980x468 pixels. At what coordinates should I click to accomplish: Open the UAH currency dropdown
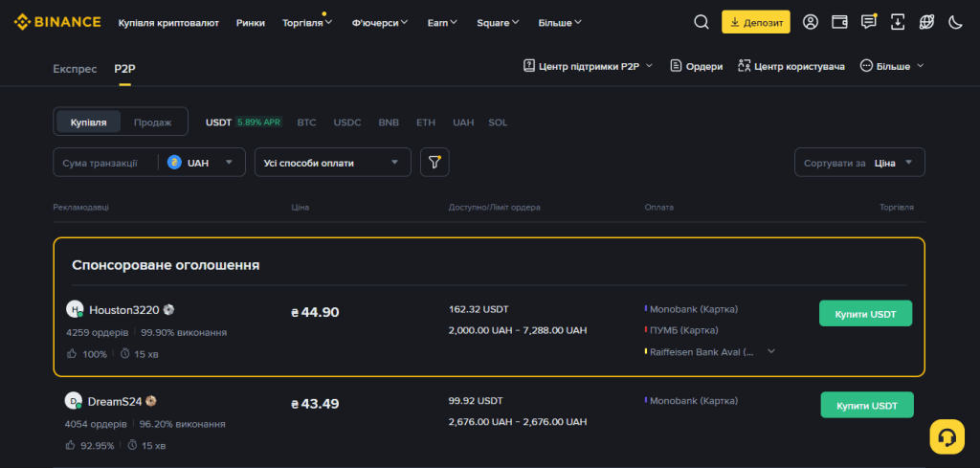pos(200,163)
